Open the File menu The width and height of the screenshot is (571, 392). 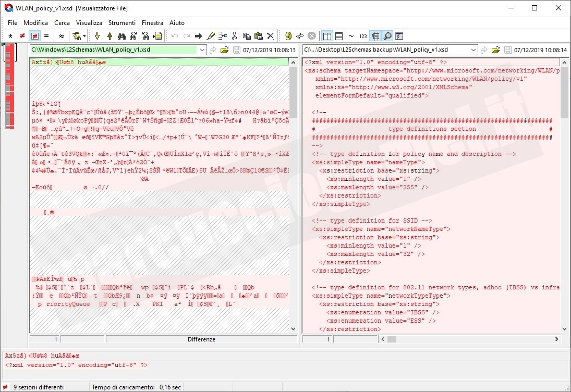13,22
